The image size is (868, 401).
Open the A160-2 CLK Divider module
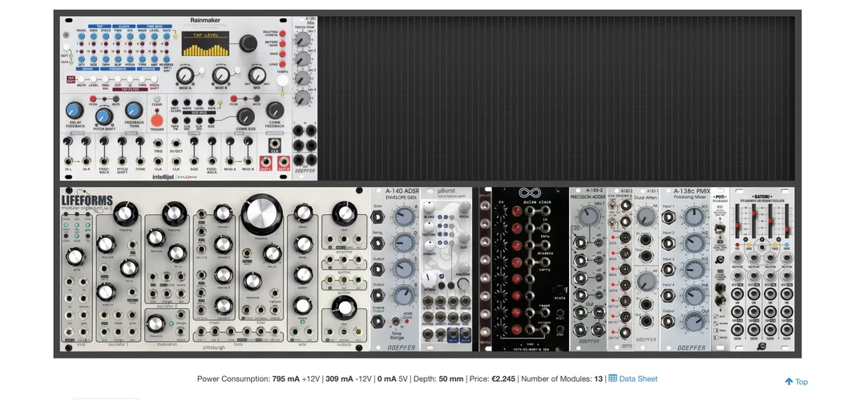pyautogui.click(x=620, y=269)
